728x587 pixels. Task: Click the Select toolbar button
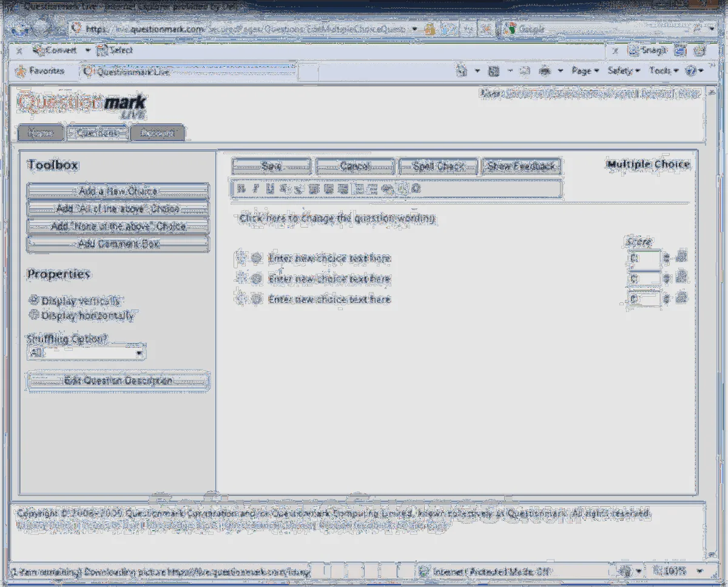(115, 50)
